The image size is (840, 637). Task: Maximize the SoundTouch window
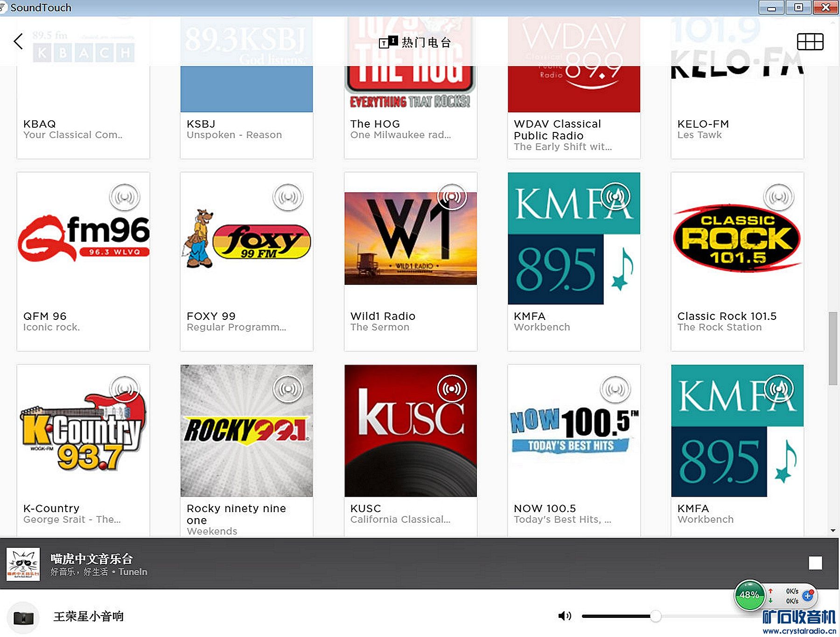798,8
